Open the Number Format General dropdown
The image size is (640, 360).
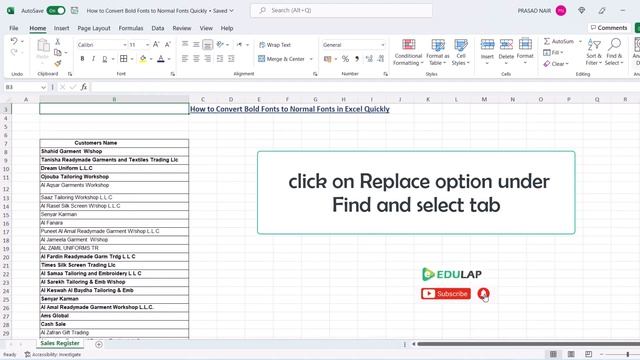tap(382, 45)
